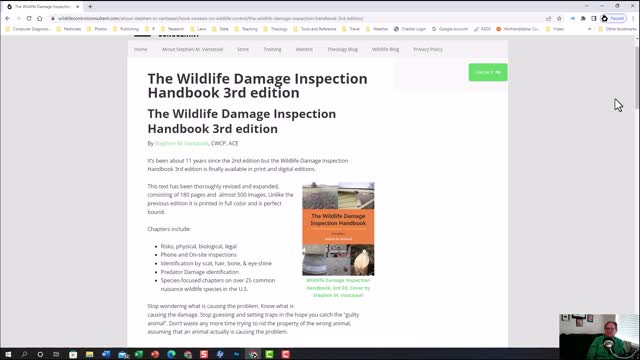The height and width of the screenshot is (360, 640).
Task: Open the Travel bookmark folder
Action: (x=351, y=29)
